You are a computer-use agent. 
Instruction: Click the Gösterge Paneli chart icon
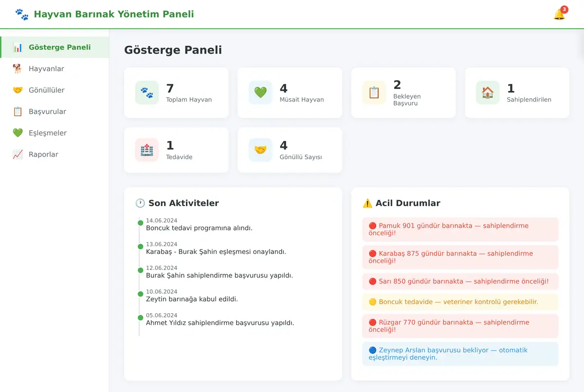(x=18, y=47)
